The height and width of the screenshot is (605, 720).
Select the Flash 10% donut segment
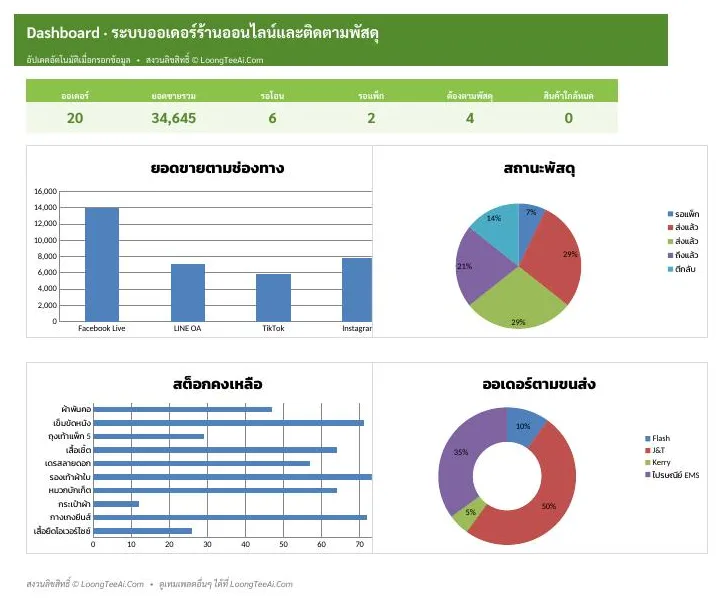[523, 425]
